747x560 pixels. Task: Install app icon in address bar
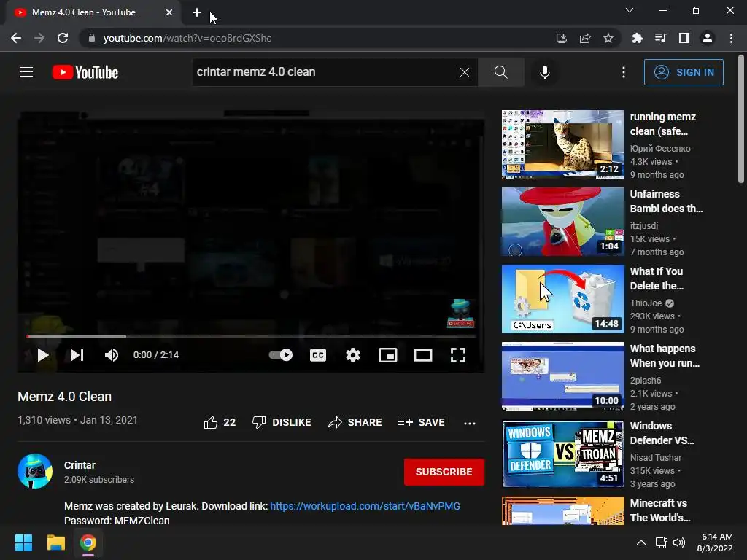(x=562, y=38)
